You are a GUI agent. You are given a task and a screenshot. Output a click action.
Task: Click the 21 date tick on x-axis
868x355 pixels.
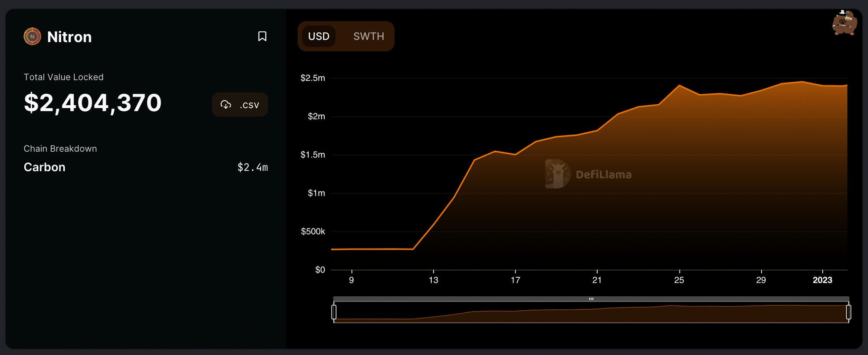click(x=597, y=280)
